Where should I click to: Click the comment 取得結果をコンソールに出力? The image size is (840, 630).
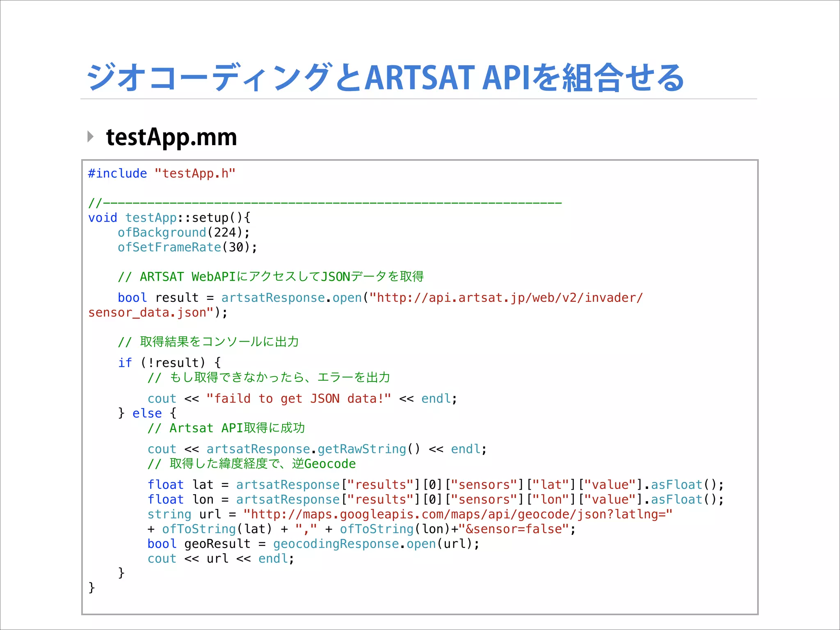click(208, 341)
